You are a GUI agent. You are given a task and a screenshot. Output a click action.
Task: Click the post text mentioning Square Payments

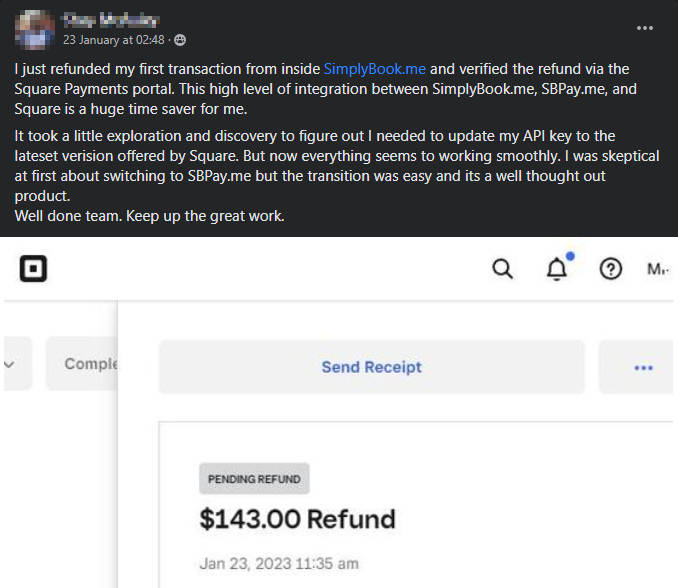point(325,89)
